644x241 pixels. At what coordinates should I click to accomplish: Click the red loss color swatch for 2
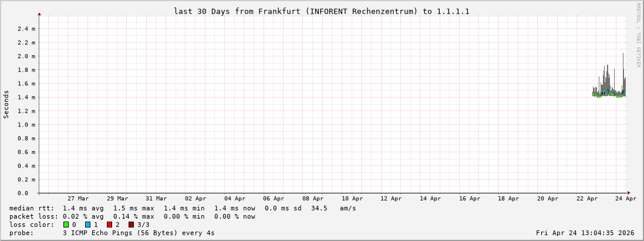(x=109, y=225)
